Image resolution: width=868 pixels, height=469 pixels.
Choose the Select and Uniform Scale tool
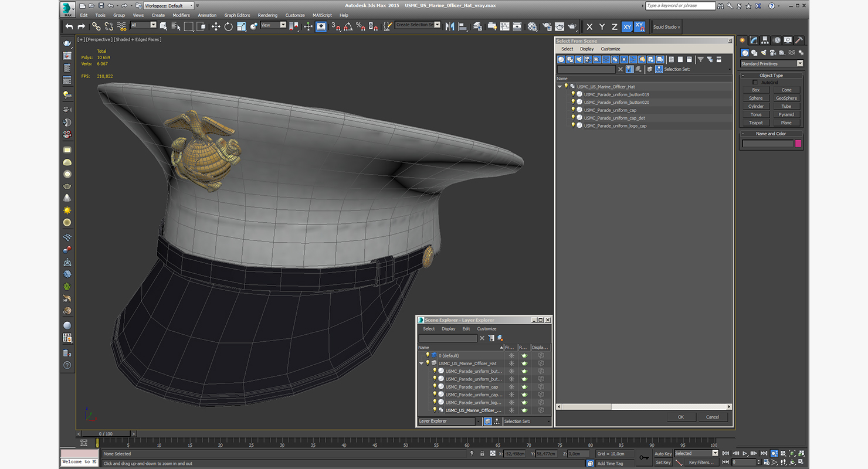(x=240, y=26)
